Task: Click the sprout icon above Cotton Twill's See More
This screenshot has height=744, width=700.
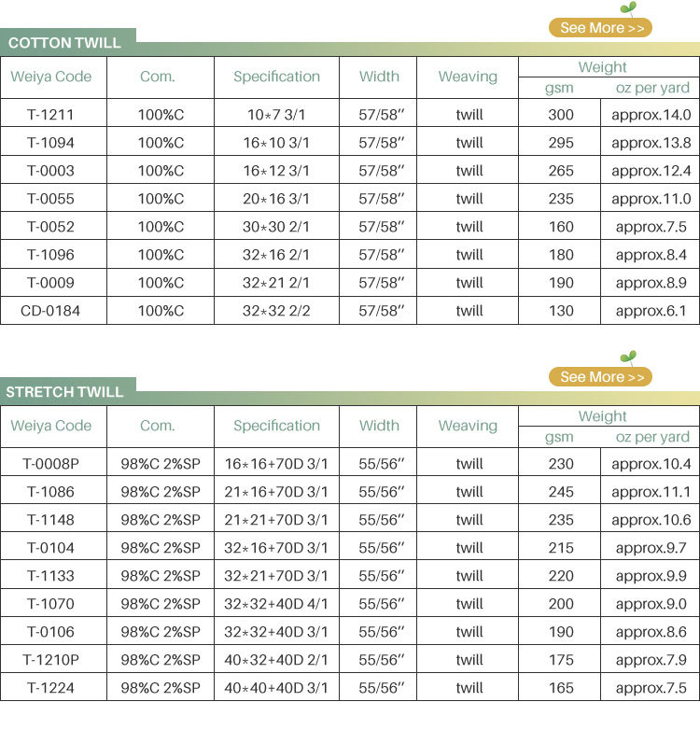Action: click(x=631, y=9)
